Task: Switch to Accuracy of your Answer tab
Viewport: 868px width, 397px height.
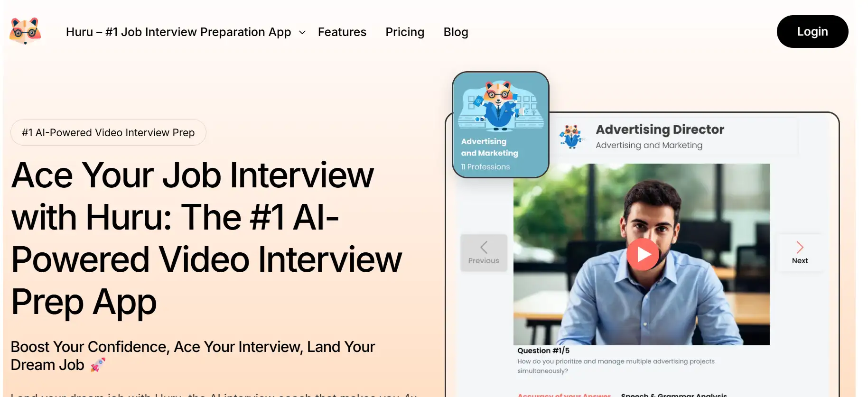Action: [564, 395]
